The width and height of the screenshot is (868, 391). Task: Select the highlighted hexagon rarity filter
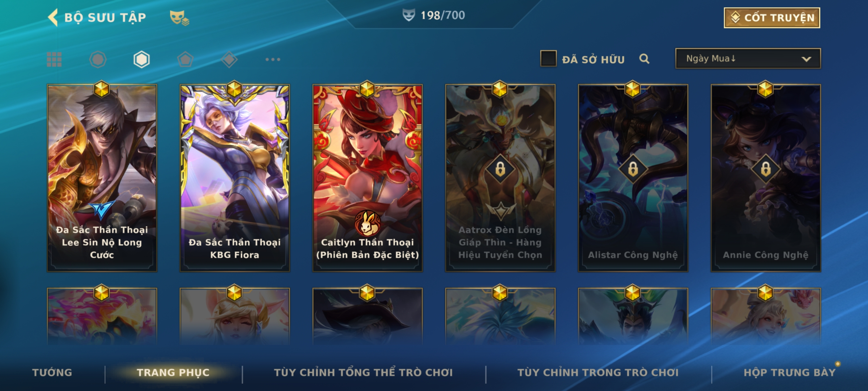[x=141, y=59]
